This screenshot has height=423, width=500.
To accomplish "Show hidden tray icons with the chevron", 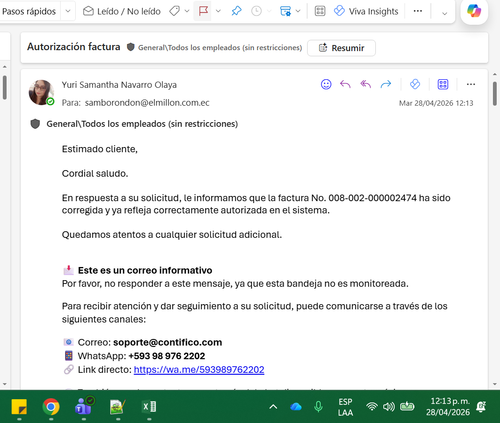I will (x=273, y=407).
